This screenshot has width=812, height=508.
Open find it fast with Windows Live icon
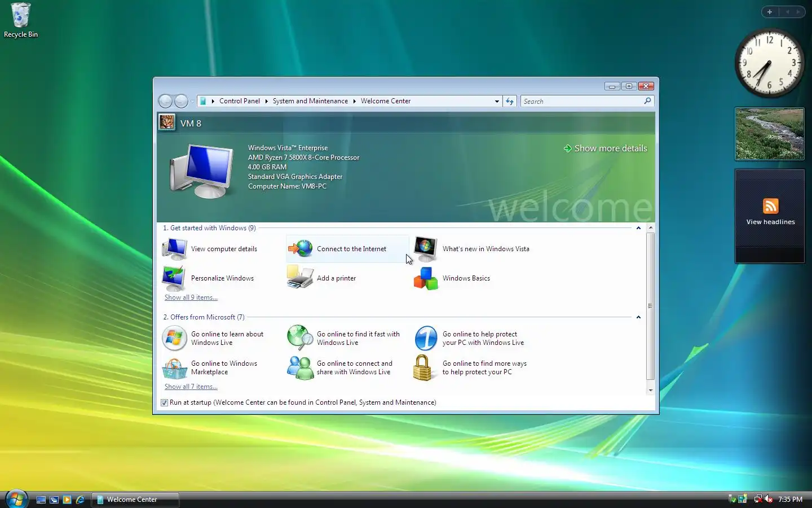[x=300, y=338]
